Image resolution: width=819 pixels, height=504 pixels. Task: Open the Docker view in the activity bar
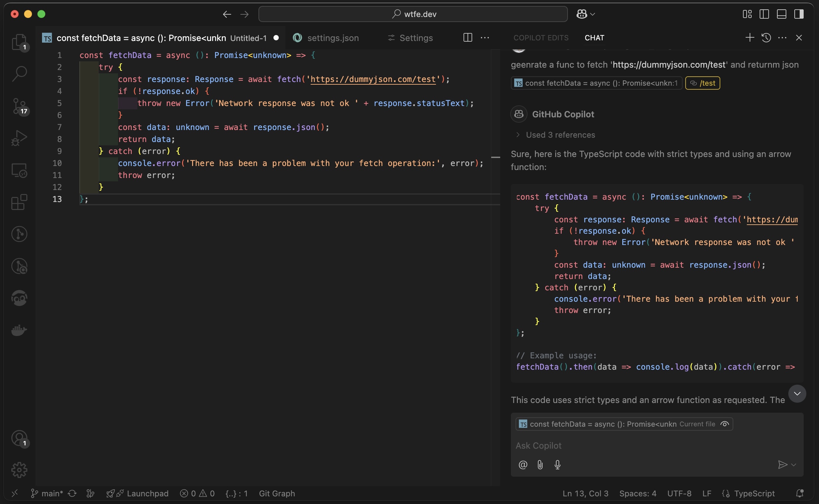[19, 330]
